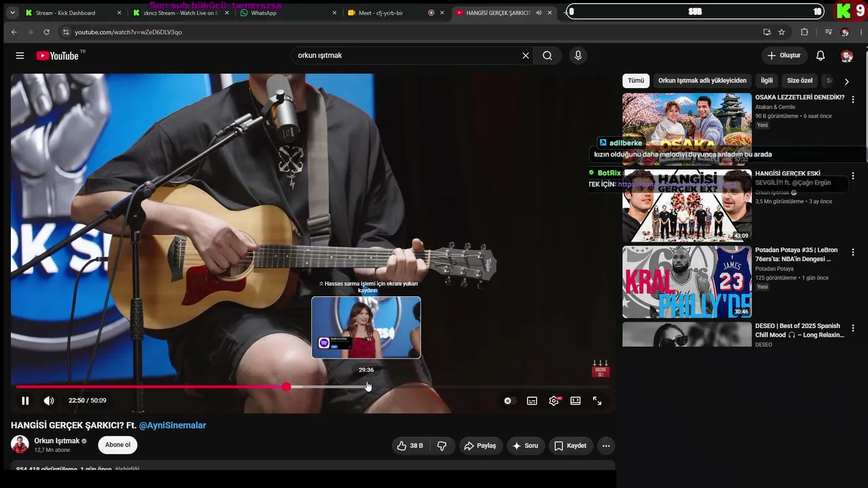
Task: View site information for youtube.com
Action: click(66, 32)
